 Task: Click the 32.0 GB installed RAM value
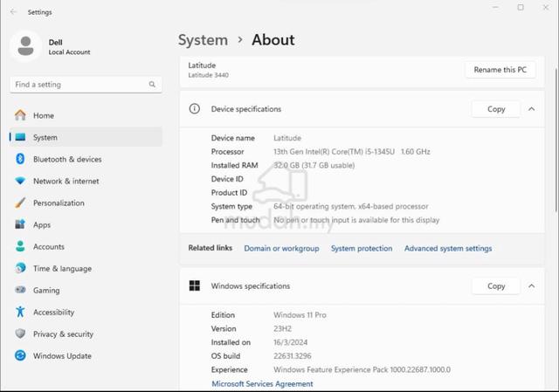314,165
